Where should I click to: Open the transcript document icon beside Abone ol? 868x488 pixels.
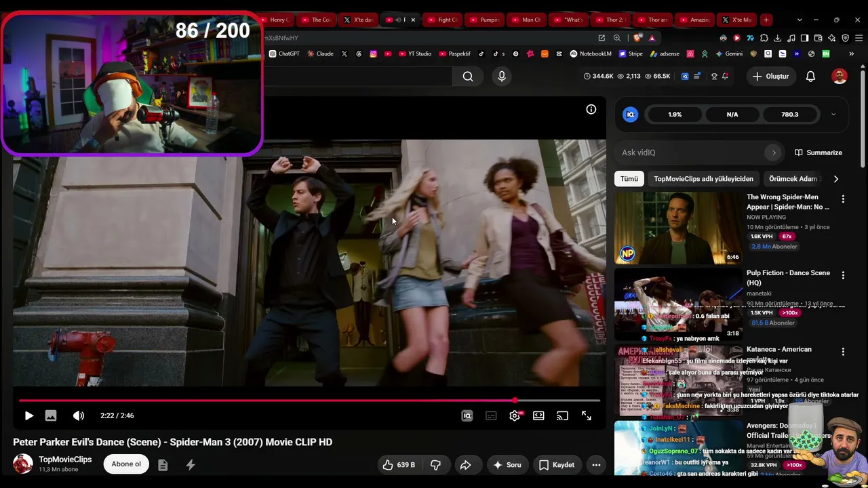[x=163, y=465]
